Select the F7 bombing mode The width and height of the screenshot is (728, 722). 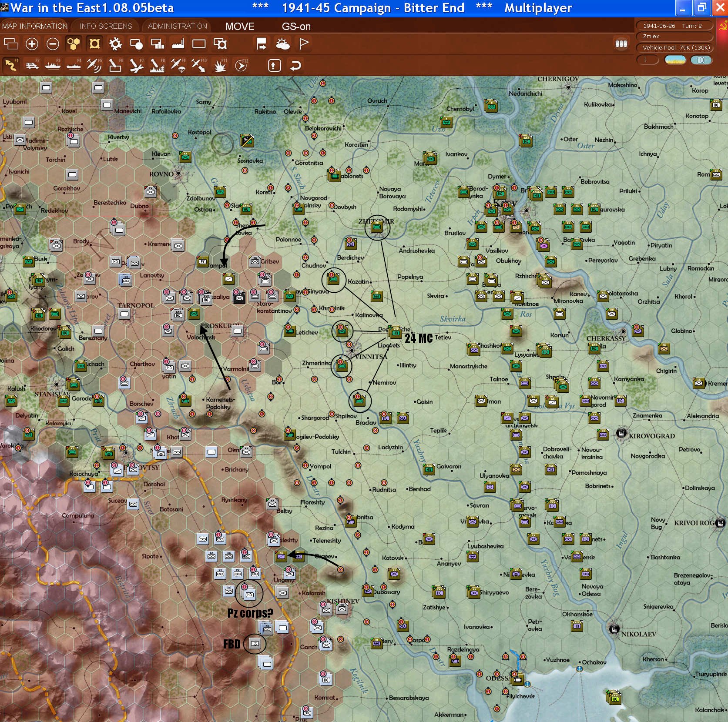[x=136, y=65]
